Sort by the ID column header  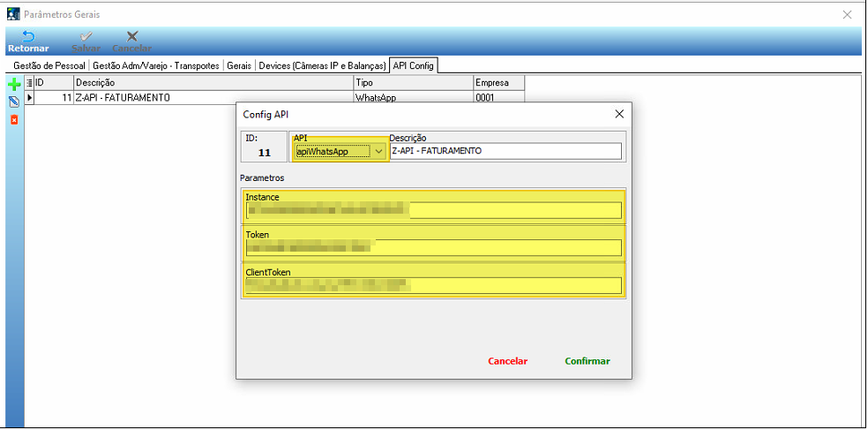[54, 83]
